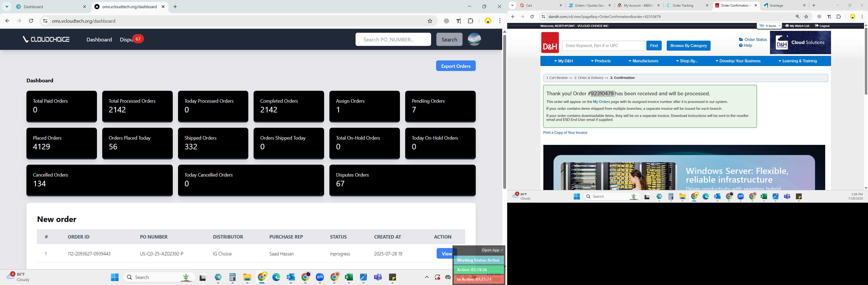Switch to the Cart tab

[x=541, y=5]
